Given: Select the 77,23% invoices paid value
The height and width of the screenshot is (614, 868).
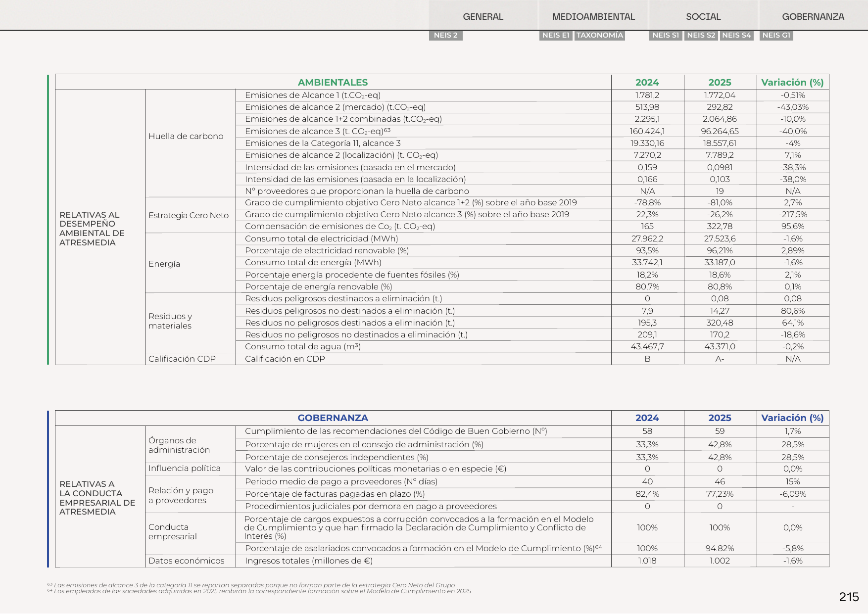Looking at the screenshot, I should point(720,494).
